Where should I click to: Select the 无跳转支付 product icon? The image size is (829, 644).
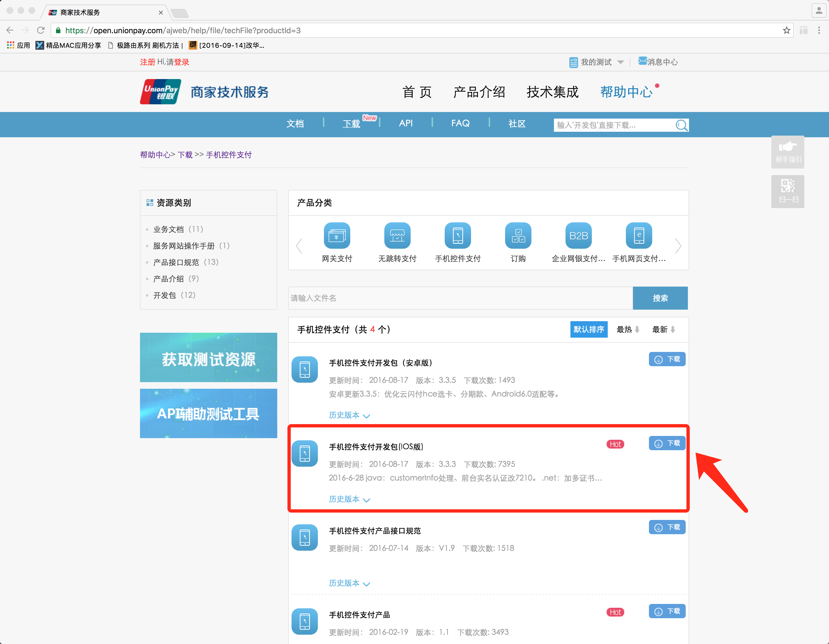click(x=397, y=235)
